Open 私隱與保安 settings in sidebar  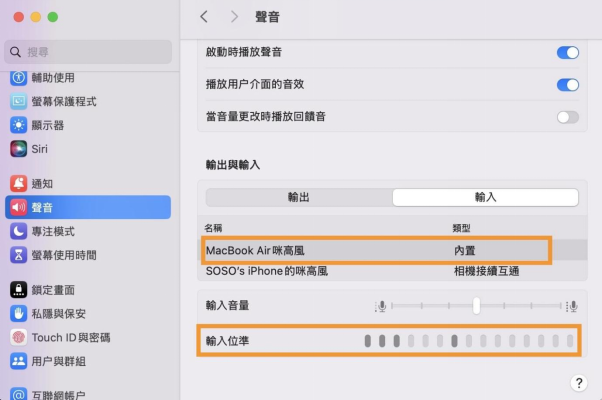coord(58,314)
